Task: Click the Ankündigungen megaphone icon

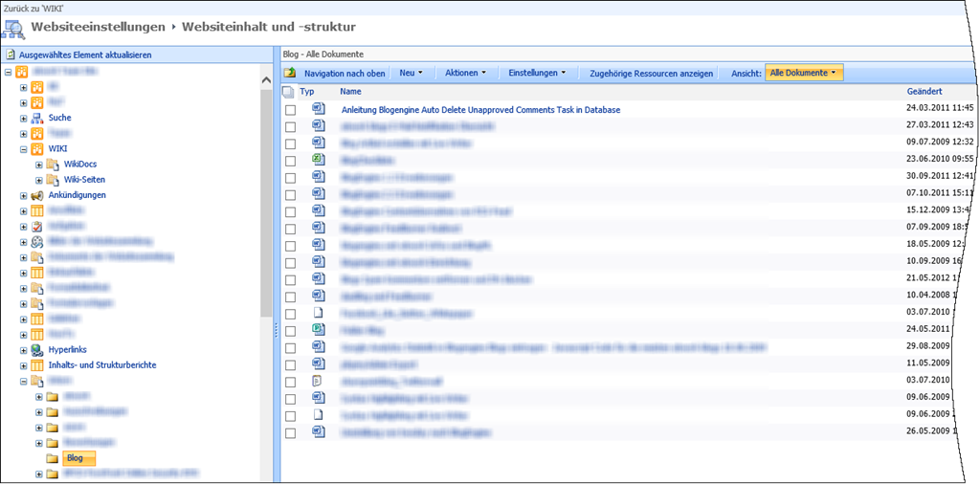Action: (x=38, y=195)
